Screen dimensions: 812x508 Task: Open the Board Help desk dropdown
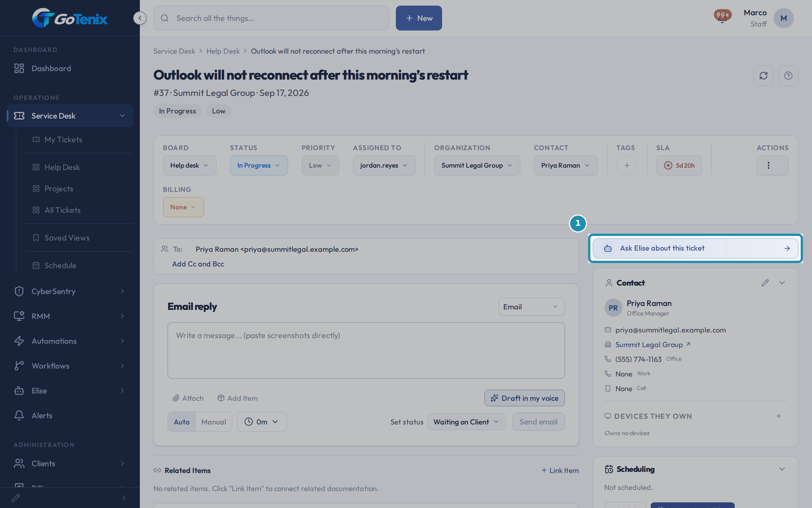click(189, 165)
